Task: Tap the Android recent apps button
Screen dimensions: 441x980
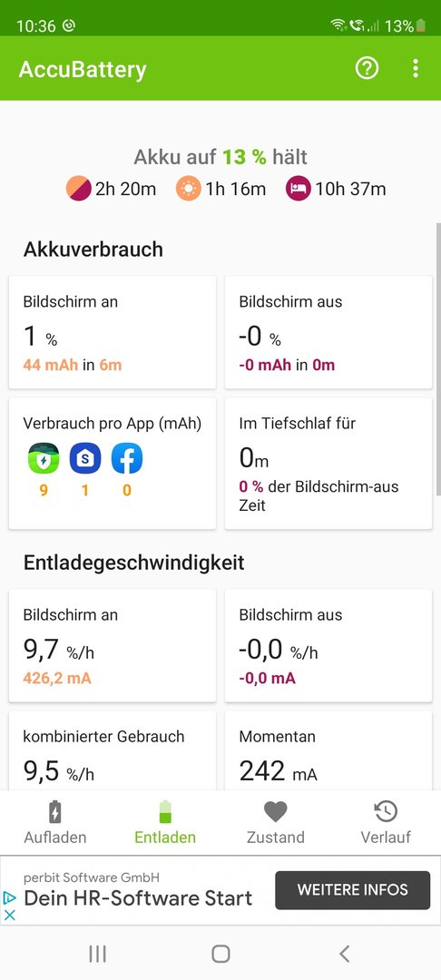Action: (97, 954)
